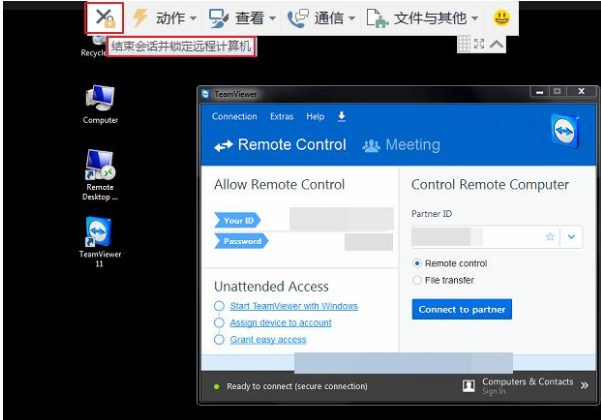Click the circle beside Assign device to account

coord(219,323)
